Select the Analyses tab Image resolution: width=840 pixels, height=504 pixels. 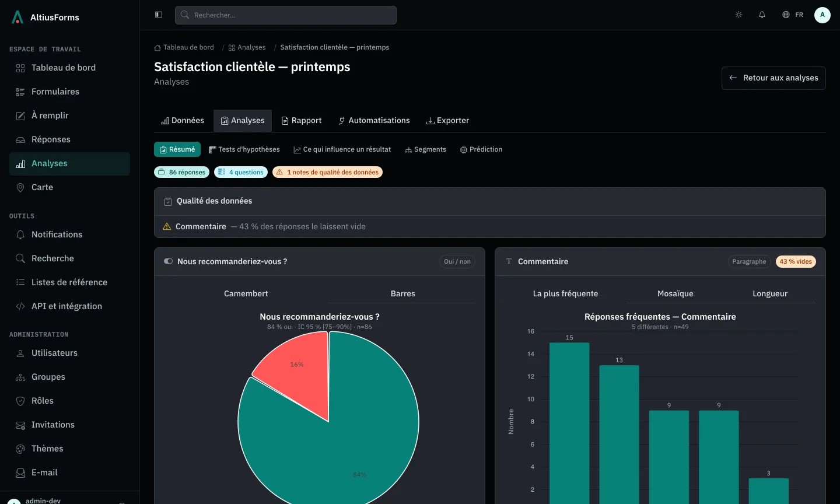tap(243, 120)
